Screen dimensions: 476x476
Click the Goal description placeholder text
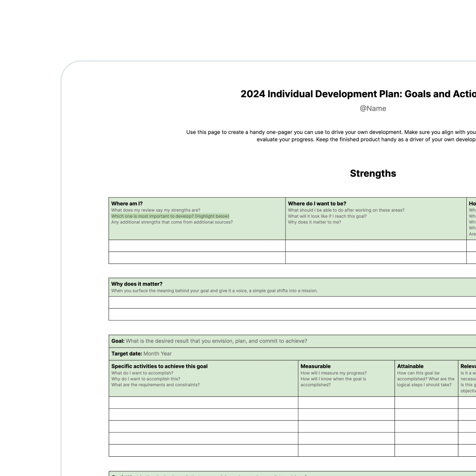tap(216, 341)
